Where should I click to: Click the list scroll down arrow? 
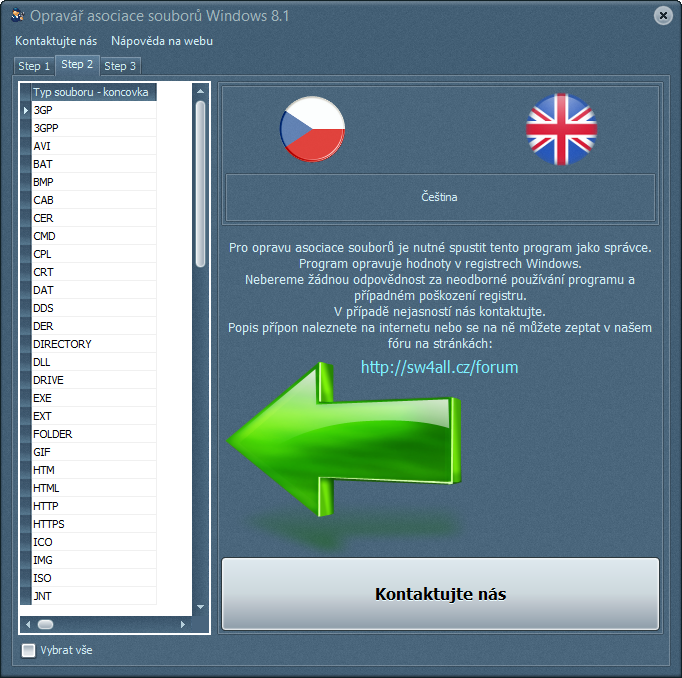200,607
